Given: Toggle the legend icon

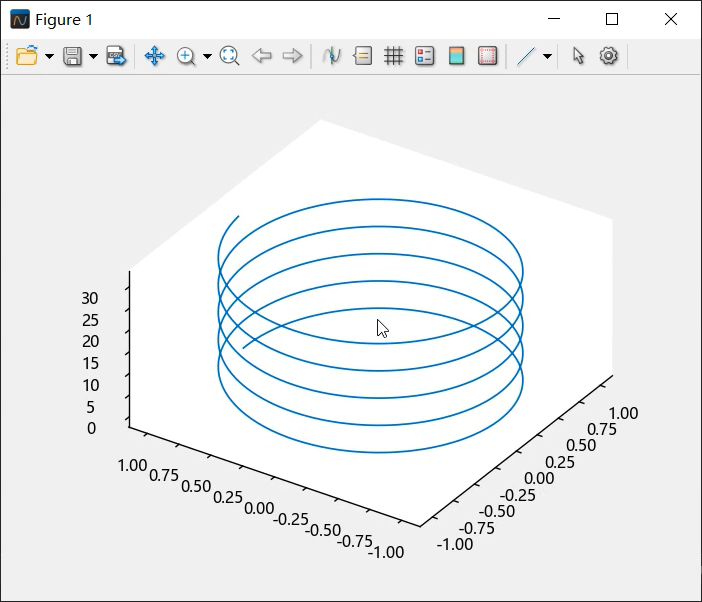Looking at the screenshot, I should 425,56.
